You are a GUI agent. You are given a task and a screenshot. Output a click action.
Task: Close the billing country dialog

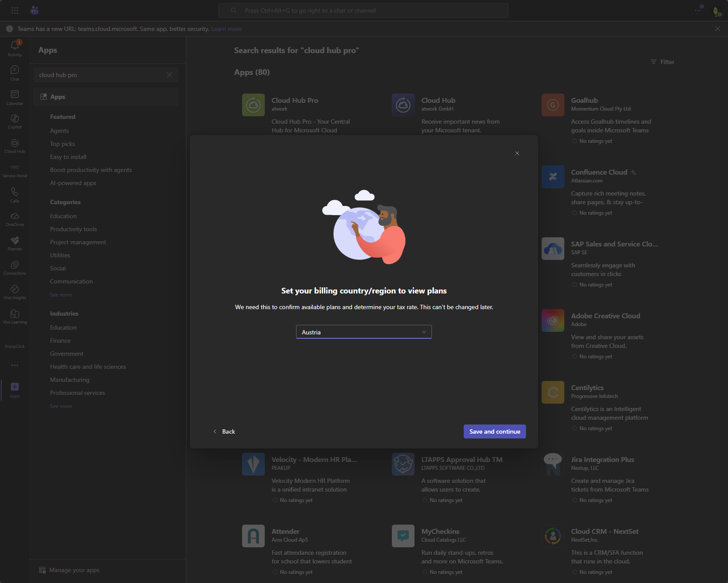(517, 153)
